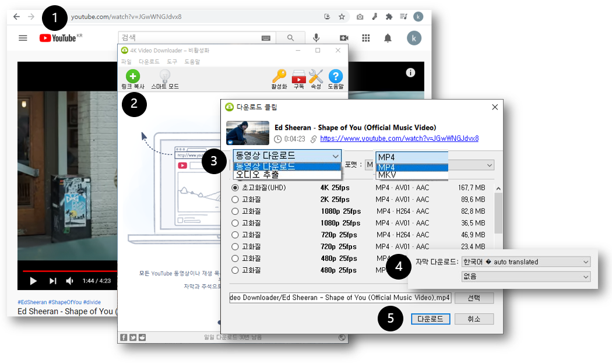Click the video thumbnail in dialog
Image resolution: width=612 pixels, height=364 pixels.
click(x=248, y=133)
